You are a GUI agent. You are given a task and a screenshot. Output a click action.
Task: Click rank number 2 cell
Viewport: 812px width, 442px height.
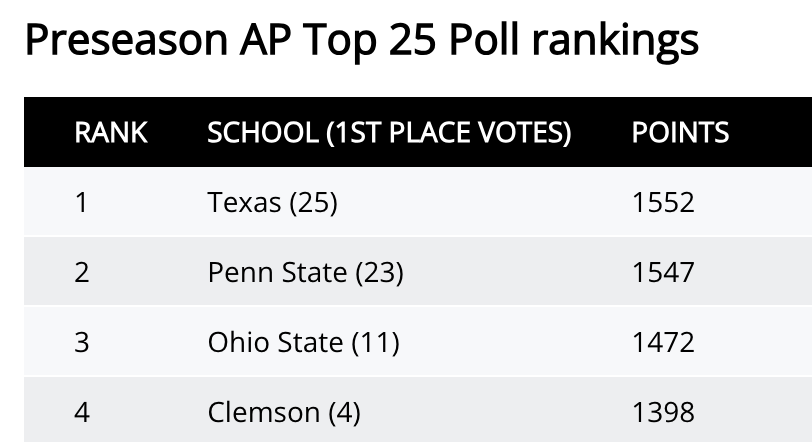82,272
